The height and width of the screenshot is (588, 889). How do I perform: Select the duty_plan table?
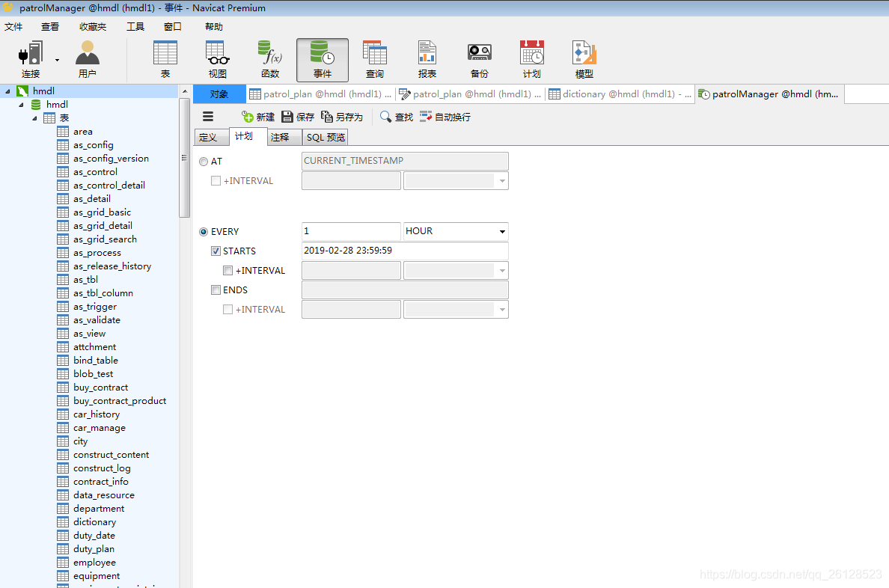click(94, 549)
